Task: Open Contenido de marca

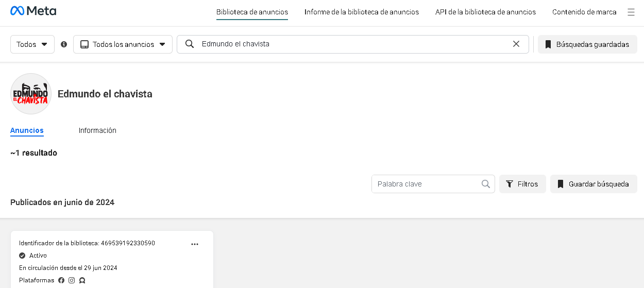Action: 584,12
